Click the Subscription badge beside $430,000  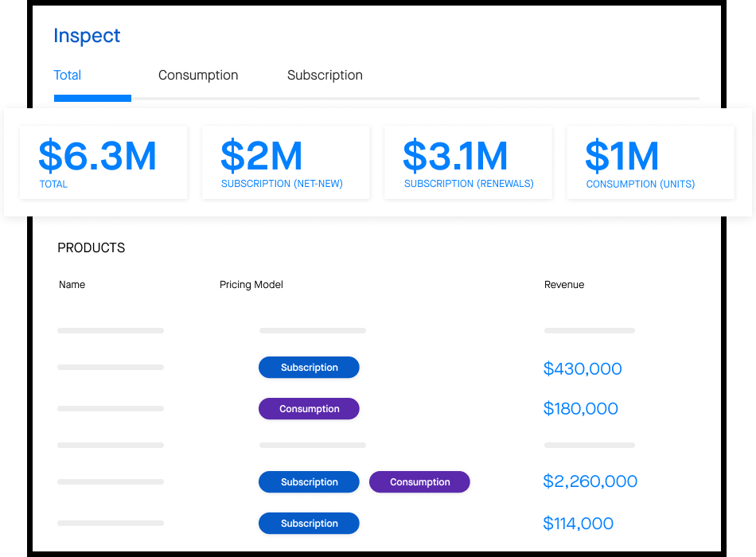click(309, 368)
